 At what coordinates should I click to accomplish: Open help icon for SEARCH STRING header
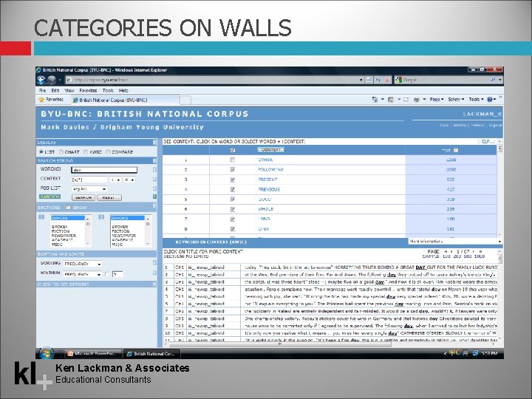[154, 161]
